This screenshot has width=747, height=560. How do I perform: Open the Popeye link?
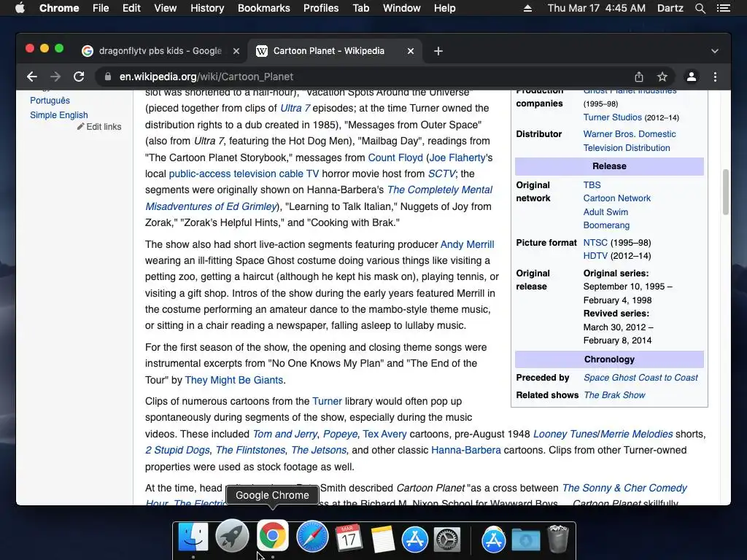(340, 434)
